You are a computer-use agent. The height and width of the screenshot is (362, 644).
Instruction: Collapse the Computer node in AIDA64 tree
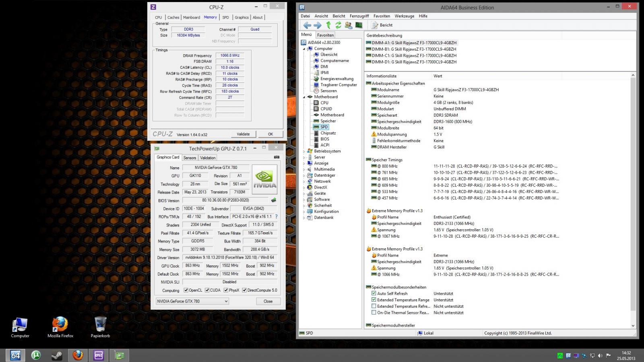[304, 49]
